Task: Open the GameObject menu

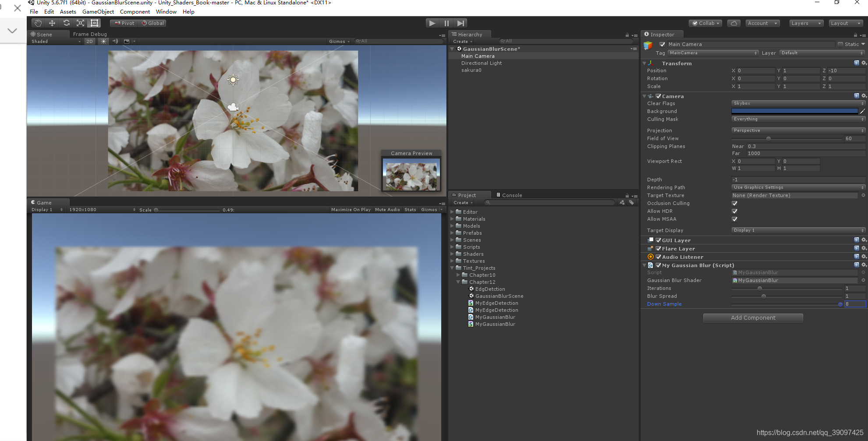Action: (98, 12)
